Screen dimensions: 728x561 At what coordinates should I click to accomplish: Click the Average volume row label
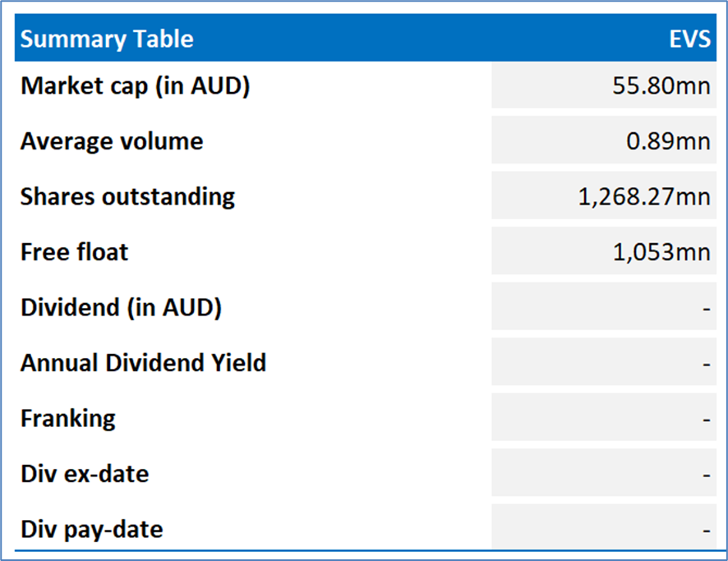[112, 141]
